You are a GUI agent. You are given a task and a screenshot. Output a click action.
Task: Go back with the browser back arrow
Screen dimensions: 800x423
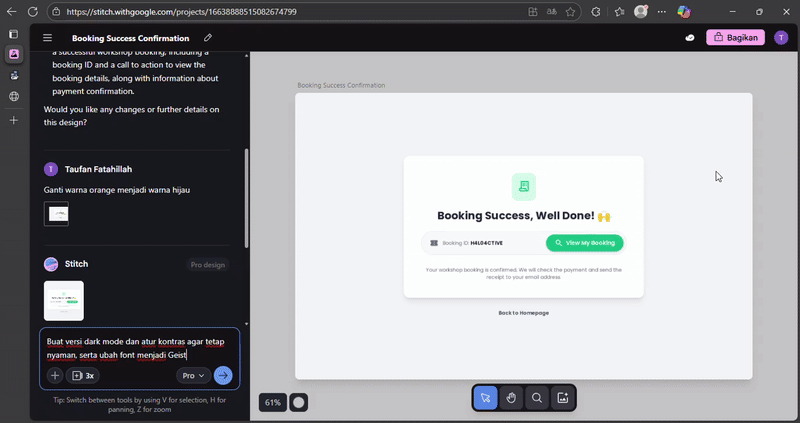click(11, 11)
